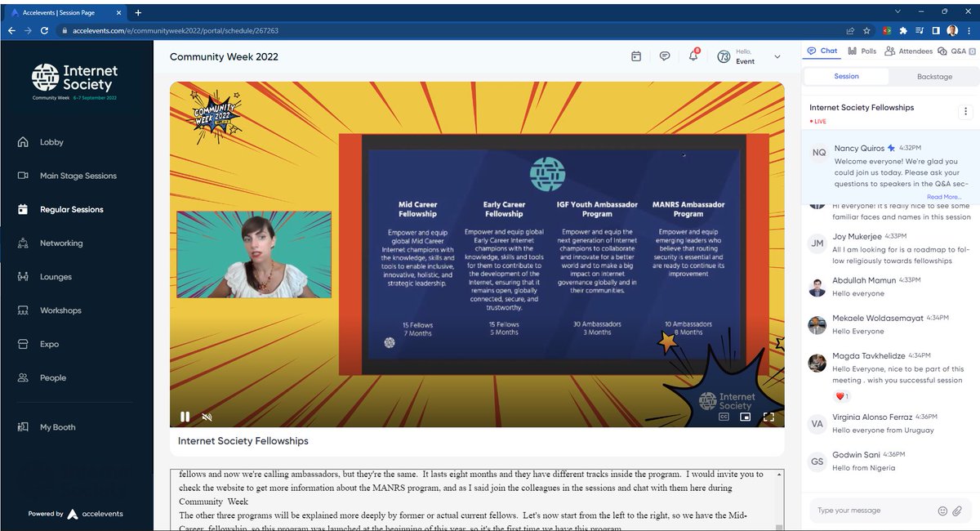Open the Expo section

pyautogui.click(x=49, y=344)
